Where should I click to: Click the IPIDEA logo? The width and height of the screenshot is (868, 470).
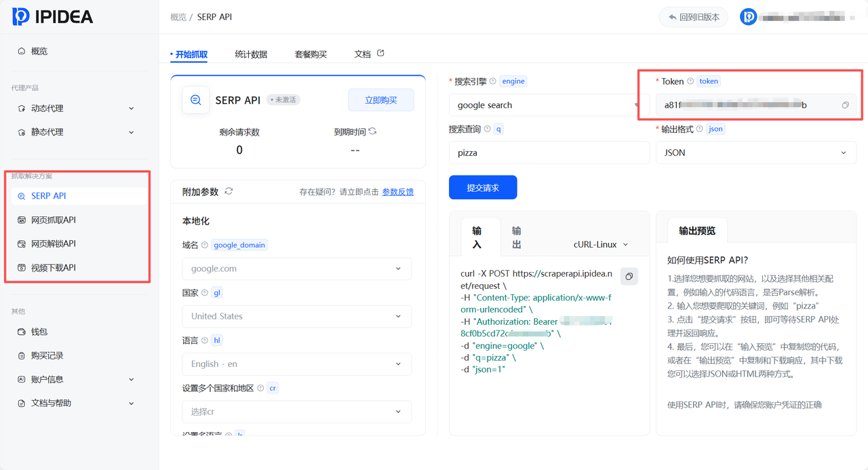click(53, 16)
